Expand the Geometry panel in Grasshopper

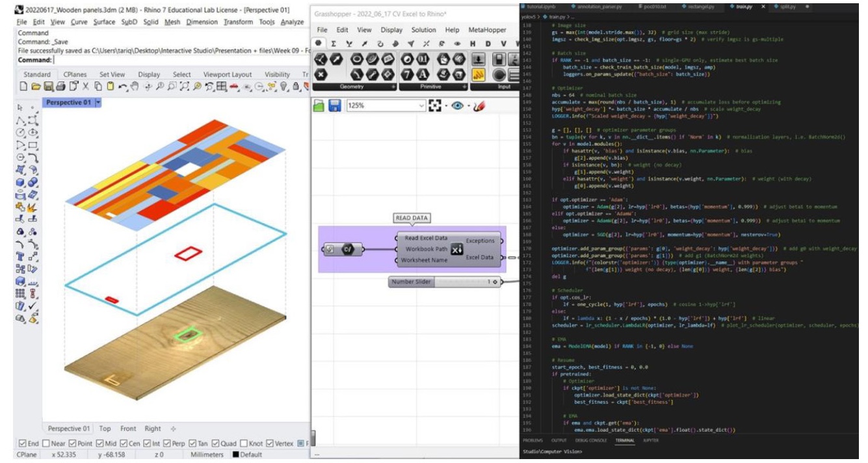(x=393, y=86)
